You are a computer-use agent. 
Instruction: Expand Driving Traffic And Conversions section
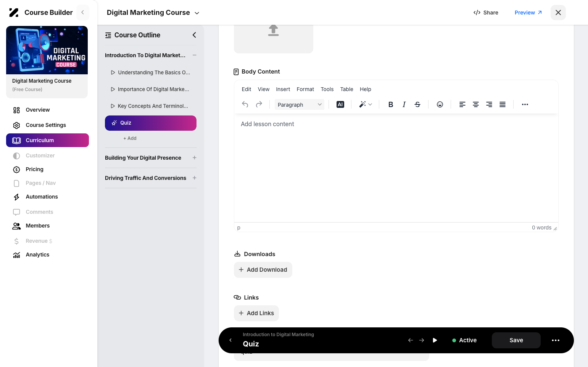195,178
